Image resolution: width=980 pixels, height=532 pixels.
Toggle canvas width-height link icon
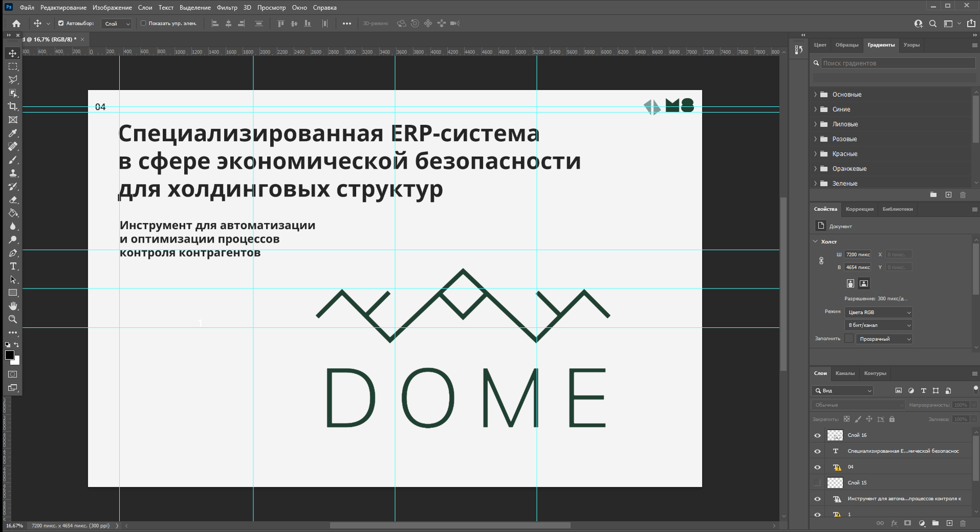pos(821,261)
